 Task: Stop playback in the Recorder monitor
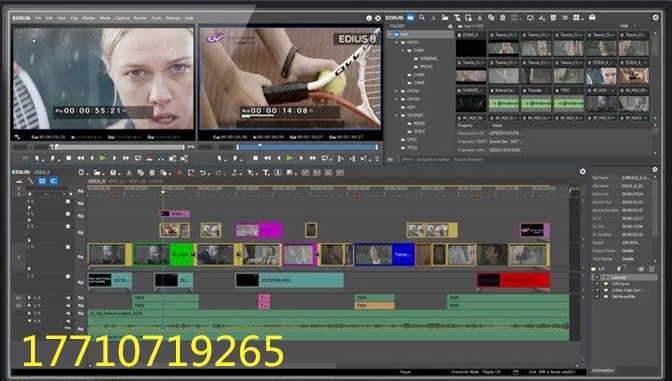[x=255, y=158]
